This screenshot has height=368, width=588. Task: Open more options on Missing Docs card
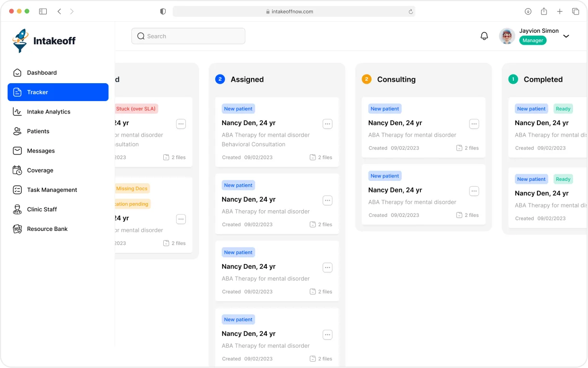pos(181,219)
